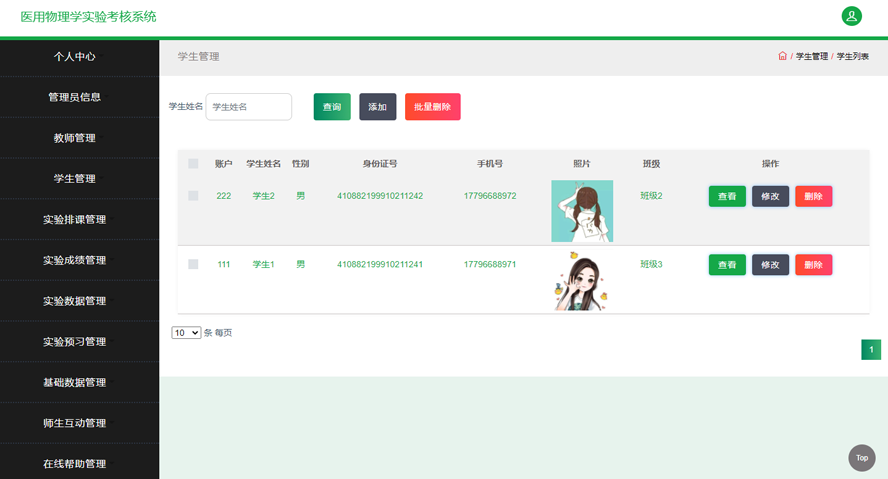The image size is (888, 479).
Task: Click the 账户 column header
Action: pos(224,164)
